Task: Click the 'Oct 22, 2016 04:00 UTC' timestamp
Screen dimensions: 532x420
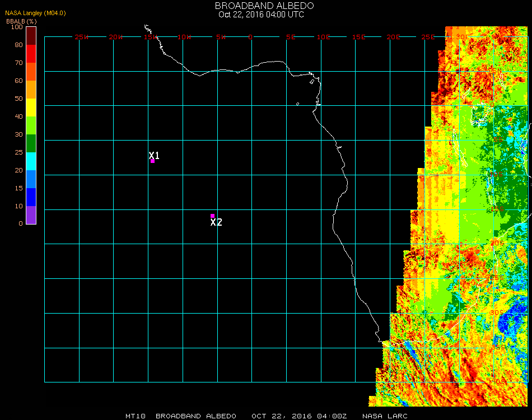Action: [262, 15]
